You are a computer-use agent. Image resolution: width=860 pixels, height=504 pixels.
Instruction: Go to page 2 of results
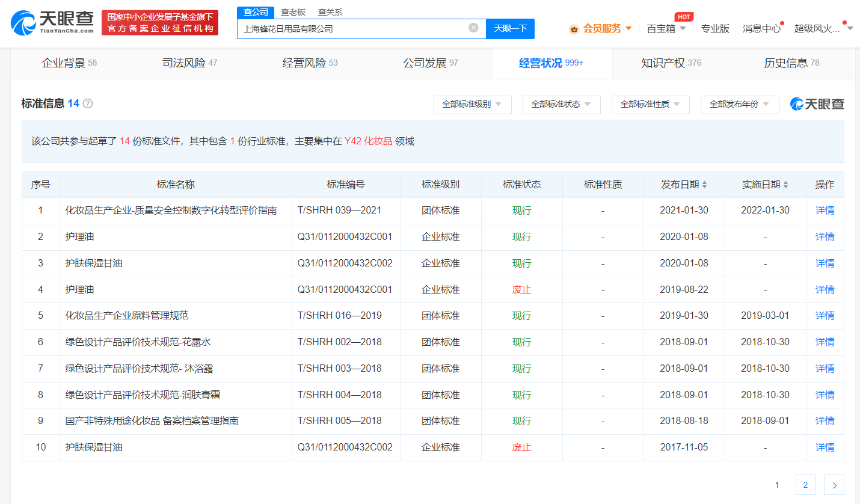click(805, 485)
